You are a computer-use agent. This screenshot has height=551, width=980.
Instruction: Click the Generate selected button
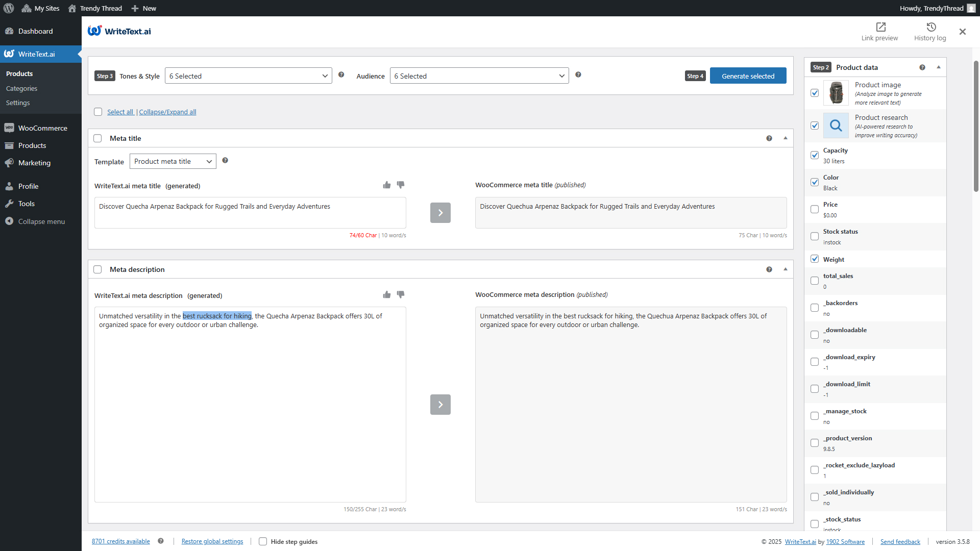coord(748,76)
